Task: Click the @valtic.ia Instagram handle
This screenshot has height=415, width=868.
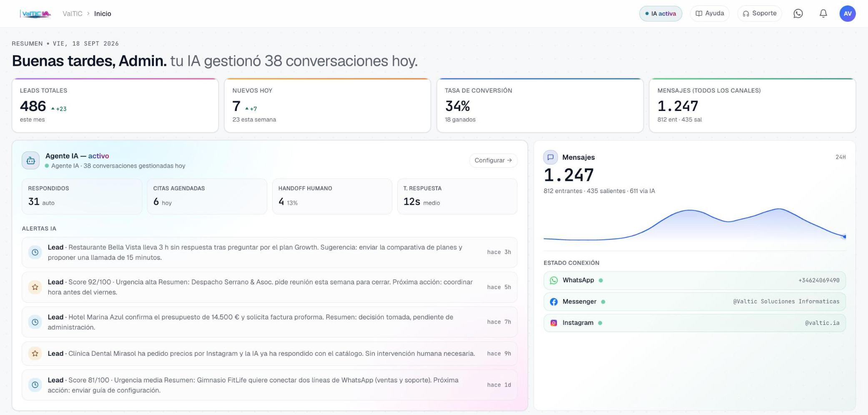Action: [x=822, y=323]
